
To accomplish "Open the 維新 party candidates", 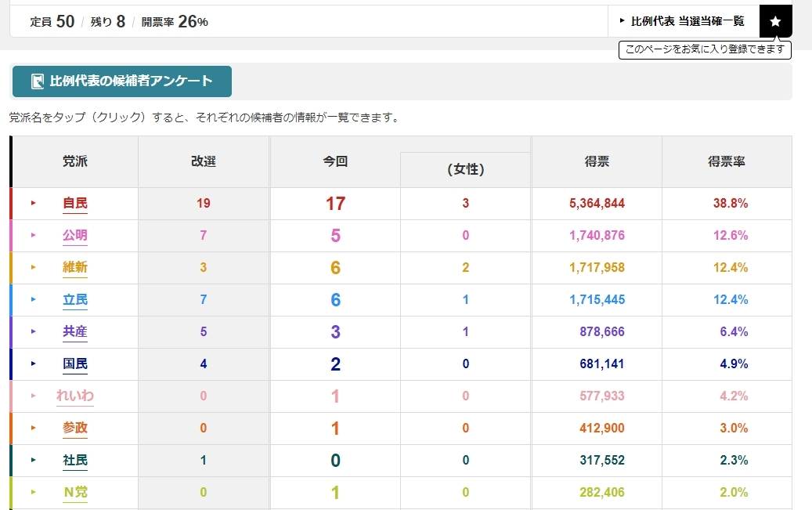I will (75, 267).
